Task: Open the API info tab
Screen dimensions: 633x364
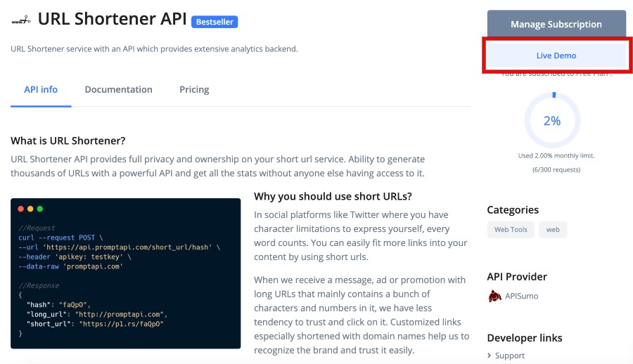Action: tap(41, 89)
